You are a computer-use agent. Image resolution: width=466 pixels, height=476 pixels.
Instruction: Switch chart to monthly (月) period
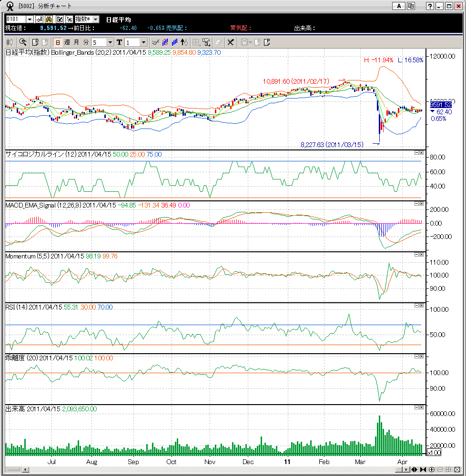coord(76,42)
